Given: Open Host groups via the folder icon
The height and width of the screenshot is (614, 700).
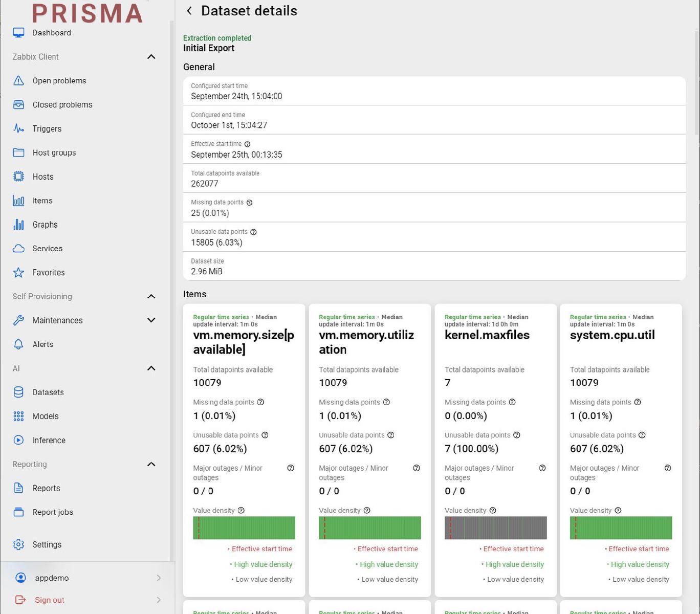Looking at the screenshot, I should [18, 152].
